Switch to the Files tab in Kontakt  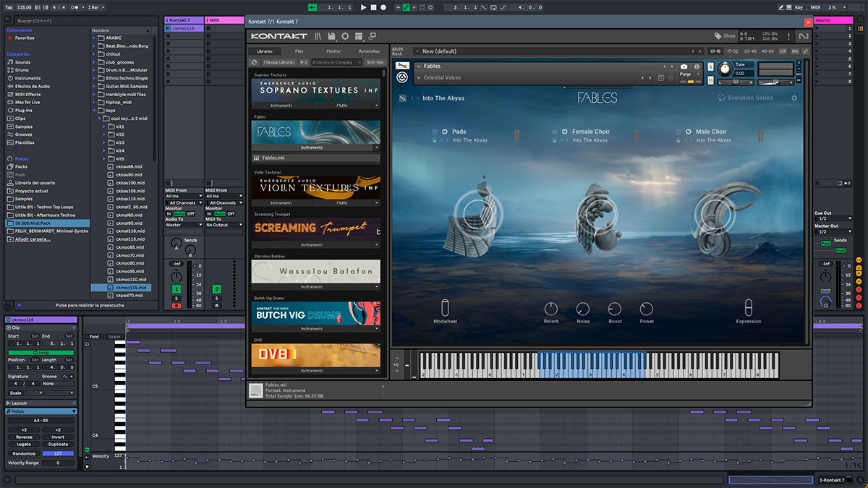coord(299,51)
